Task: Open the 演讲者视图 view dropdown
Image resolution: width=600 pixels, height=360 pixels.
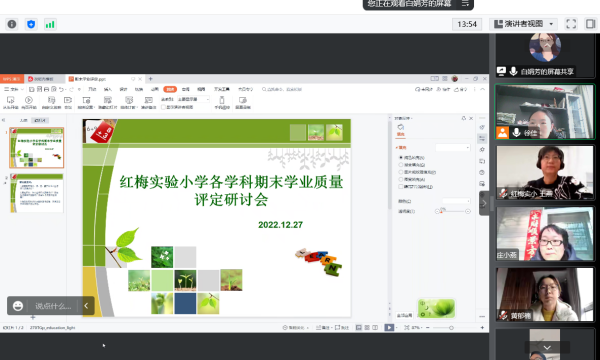Action: (x=523, y=24)
